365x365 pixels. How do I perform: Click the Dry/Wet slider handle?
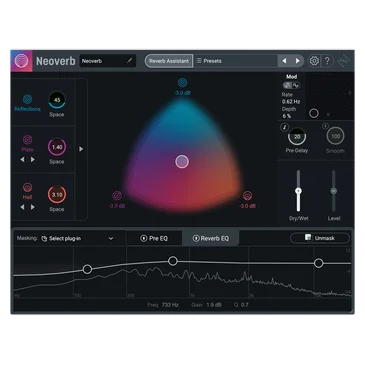298,191
